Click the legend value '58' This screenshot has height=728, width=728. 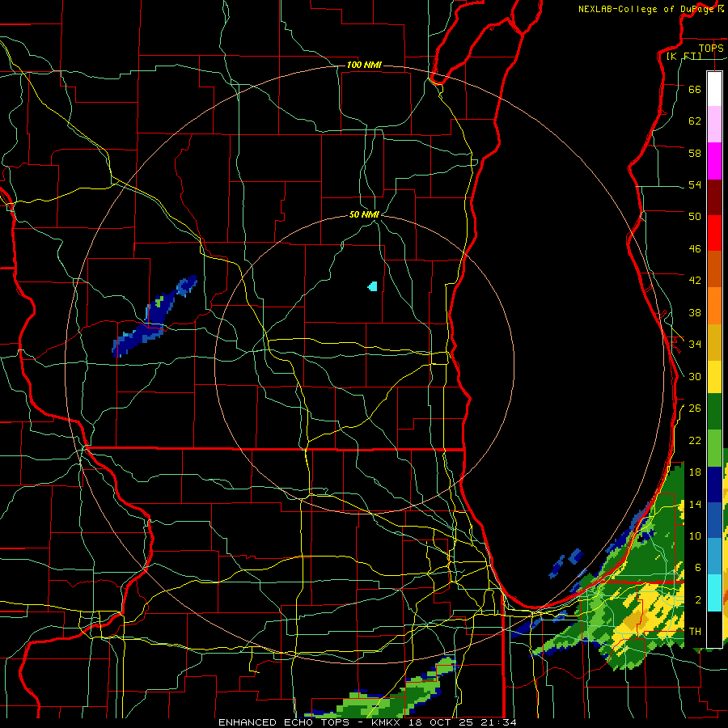695,153
